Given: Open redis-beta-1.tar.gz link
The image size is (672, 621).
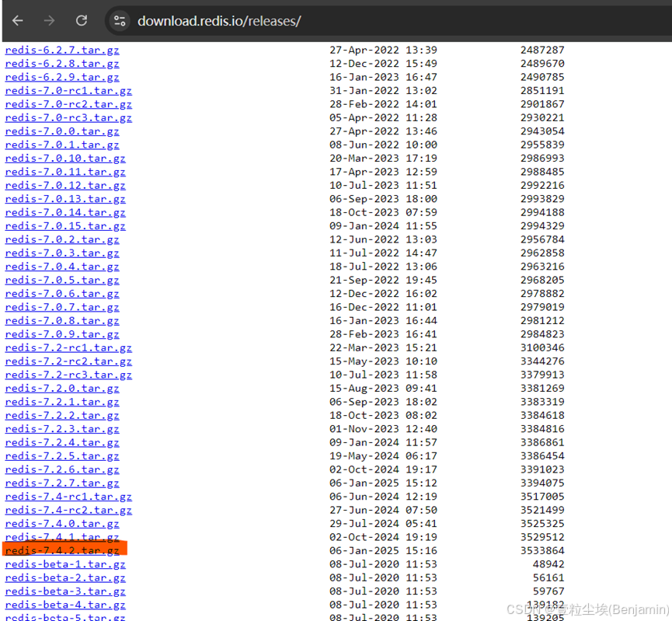Looking at the screenshot, I should click(65, 564).
